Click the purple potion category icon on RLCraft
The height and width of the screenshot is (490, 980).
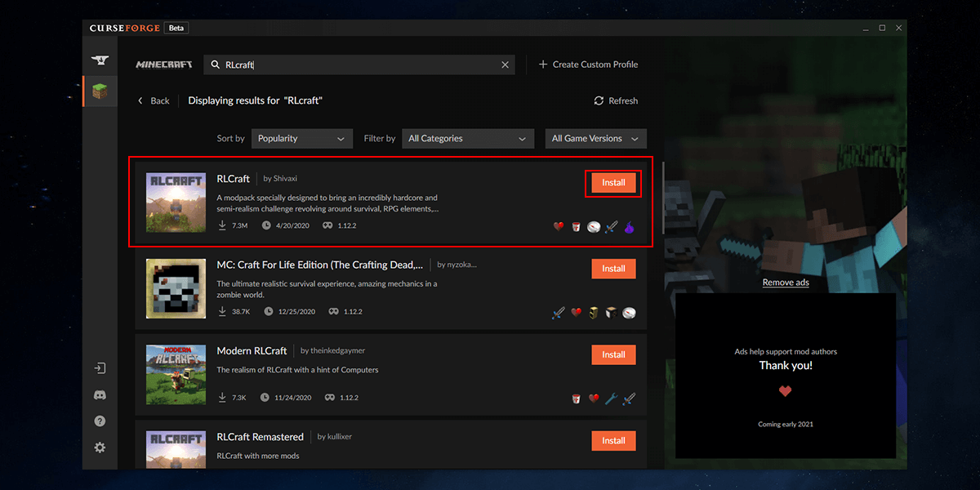pyautogui.click(x=629, y=227)
